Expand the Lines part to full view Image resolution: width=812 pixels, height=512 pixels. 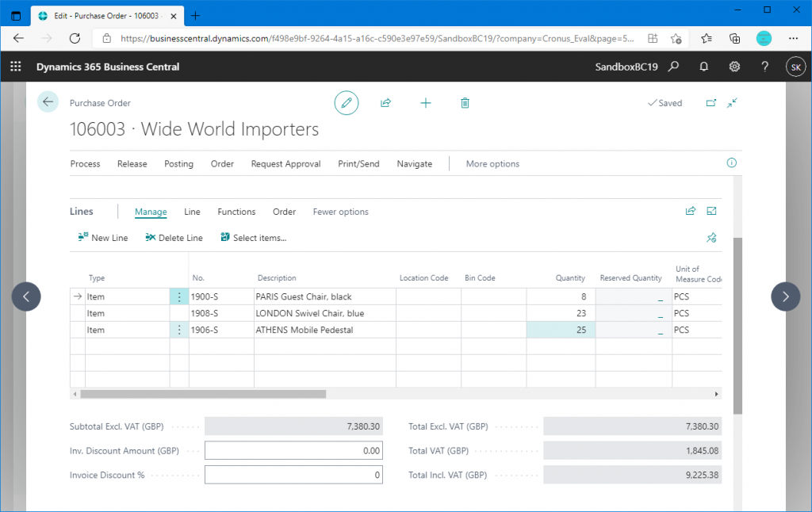711,211
